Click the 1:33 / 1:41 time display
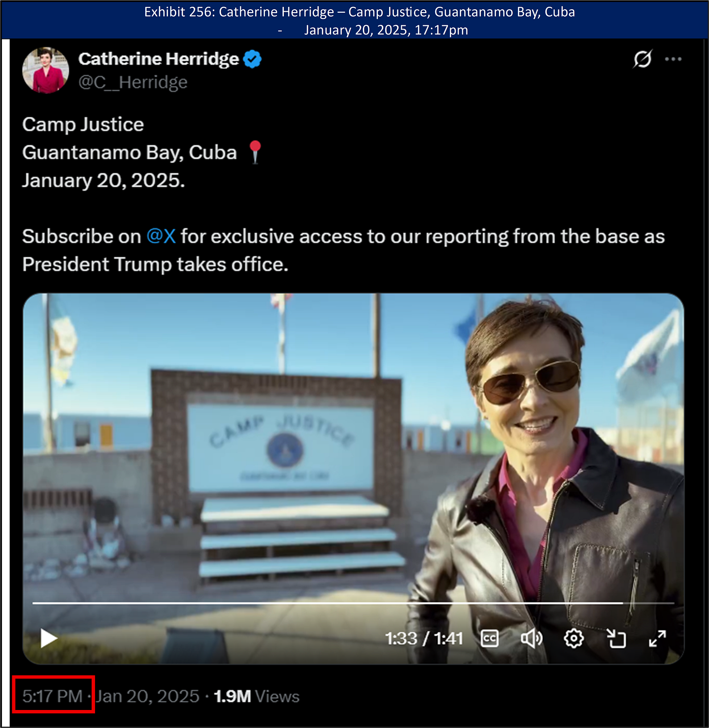This screenshot has width=709, height=728. tap(424, 638)
